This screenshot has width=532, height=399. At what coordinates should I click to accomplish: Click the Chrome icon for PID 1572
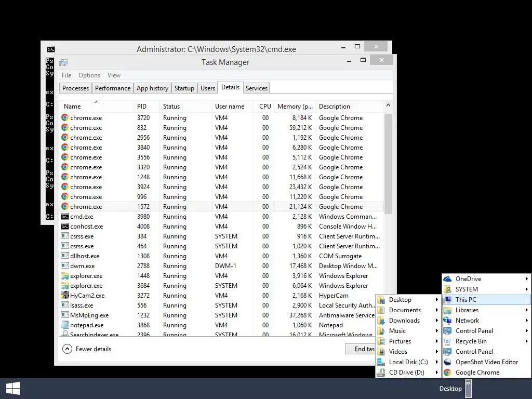tap(65, 207)
